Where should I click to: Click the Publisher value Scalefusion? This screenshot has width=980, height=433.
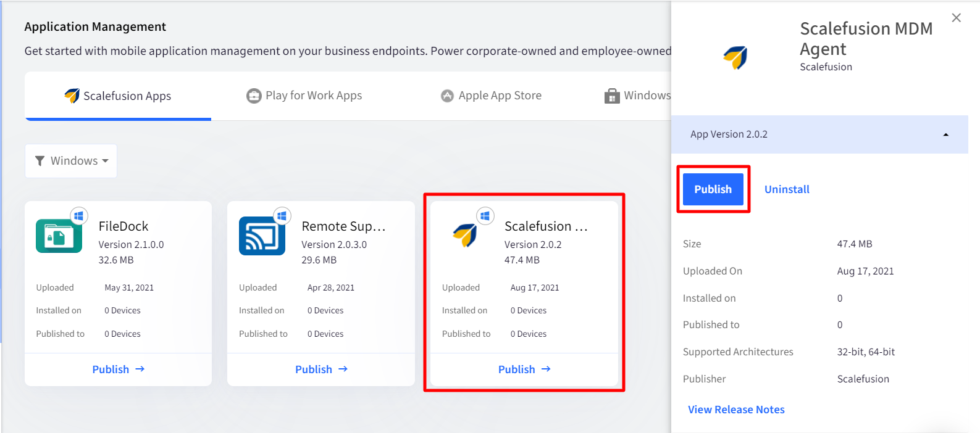pos(863,379)
